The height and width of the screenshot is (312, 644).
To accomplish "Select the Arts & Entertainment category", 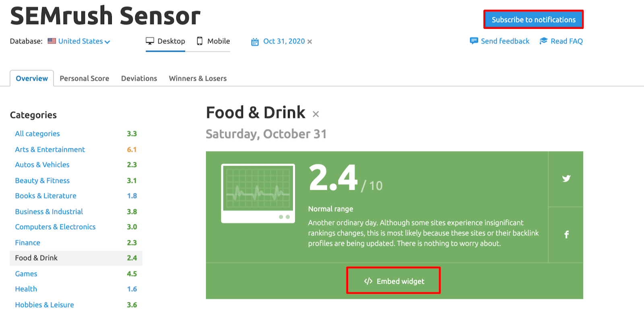I will pyautogui.click(x=50, y=150).
